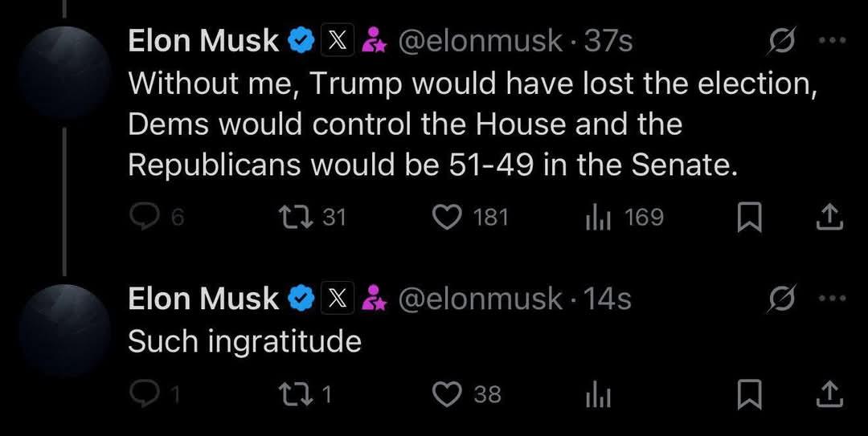Open more options on the first tweet
Image resolution: width=868 pixels, height=436 pixels.
(831, 40)
